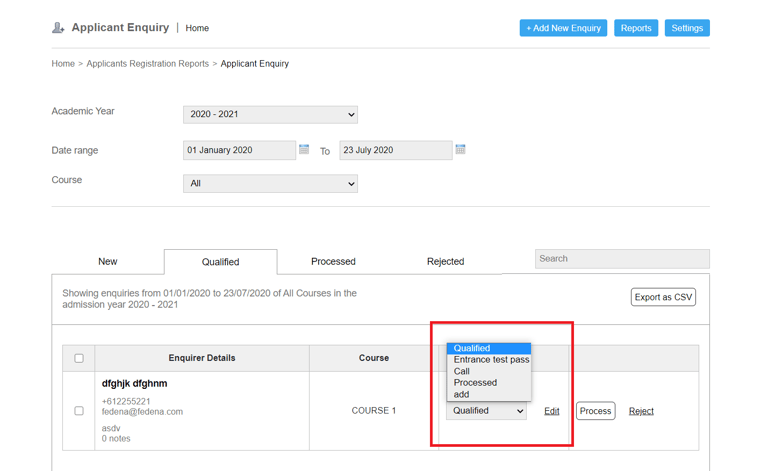
Task: Pick 'Processed' in the status dropdown list
Action: pos(475,383)
